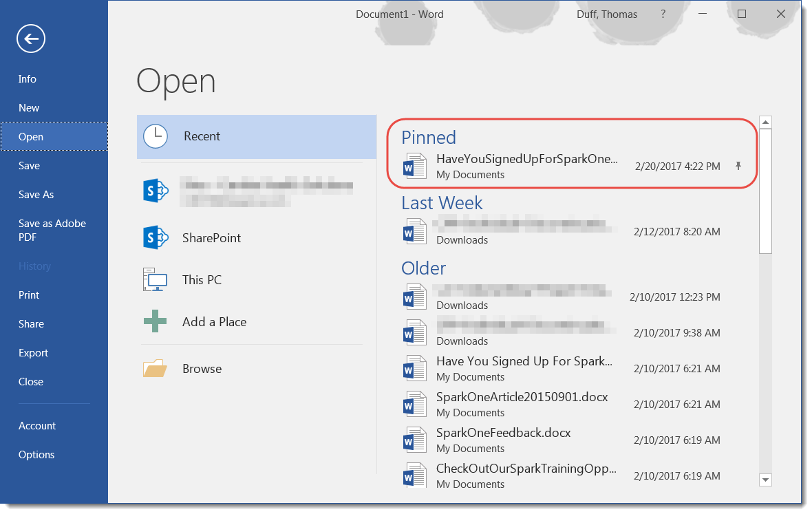Open the Browse folder icon

click(x=156, y=368)
